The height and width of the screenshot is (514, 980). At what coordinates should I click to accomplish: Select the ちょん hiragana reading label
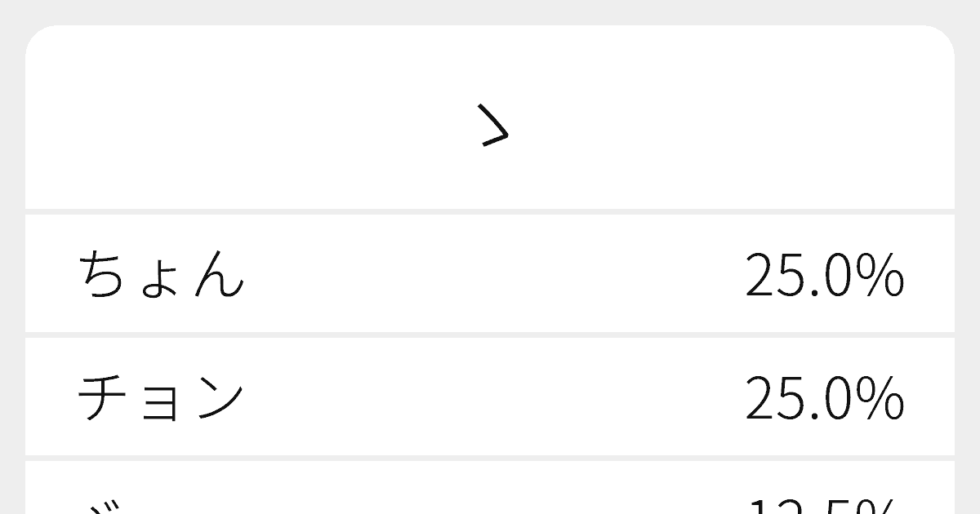[161, 274]
